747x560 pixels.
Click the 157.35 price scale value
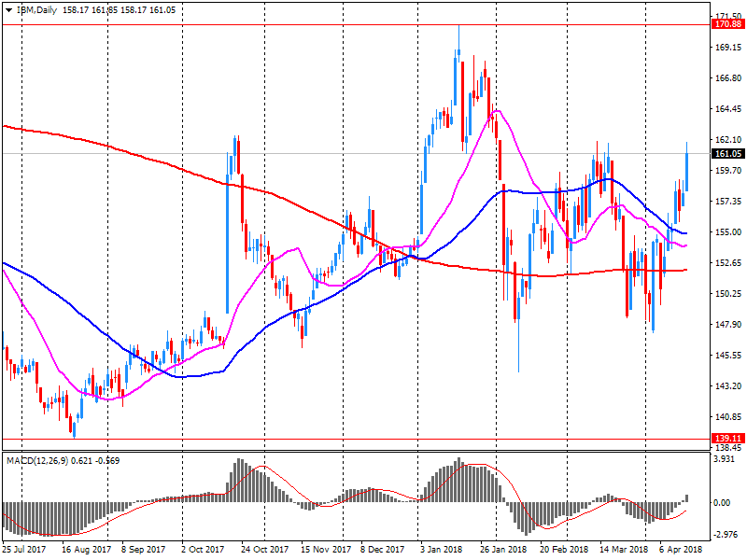pos(728,202)
